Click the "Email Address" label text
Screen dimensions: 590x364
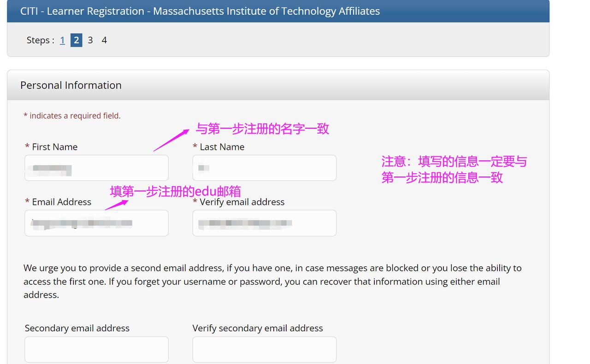click(x=61, y=202)
